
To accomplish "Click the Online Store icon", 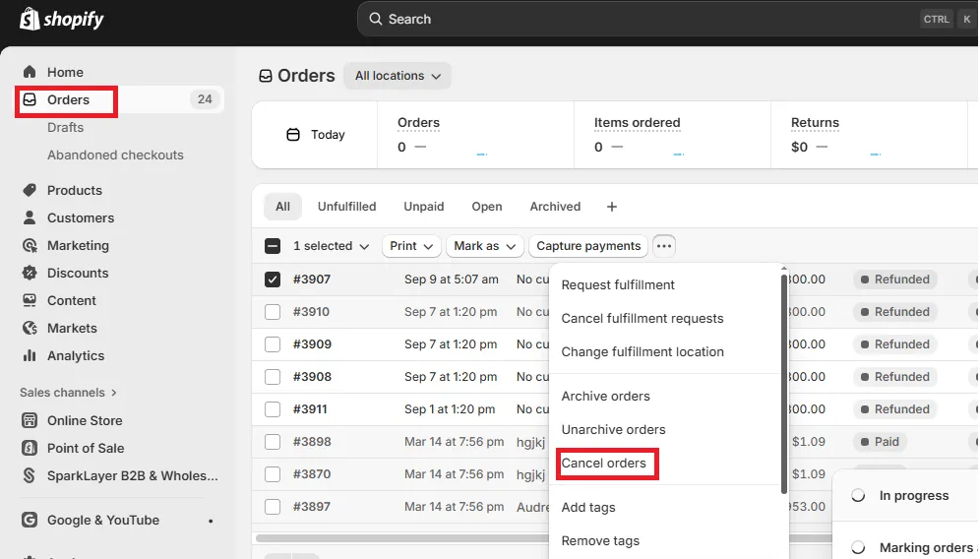I will point(30,420).
